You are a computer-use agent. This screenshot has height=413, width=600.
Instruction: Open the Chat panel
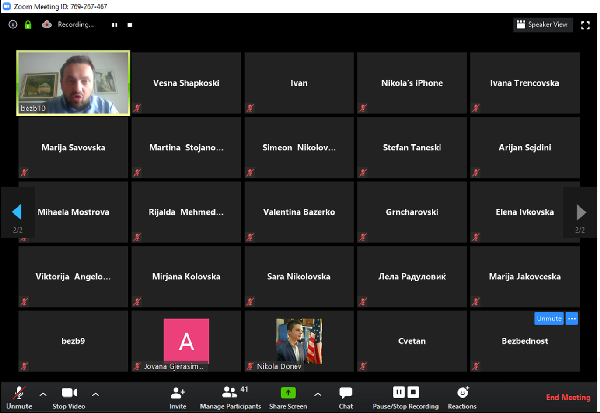click(345, 393)
